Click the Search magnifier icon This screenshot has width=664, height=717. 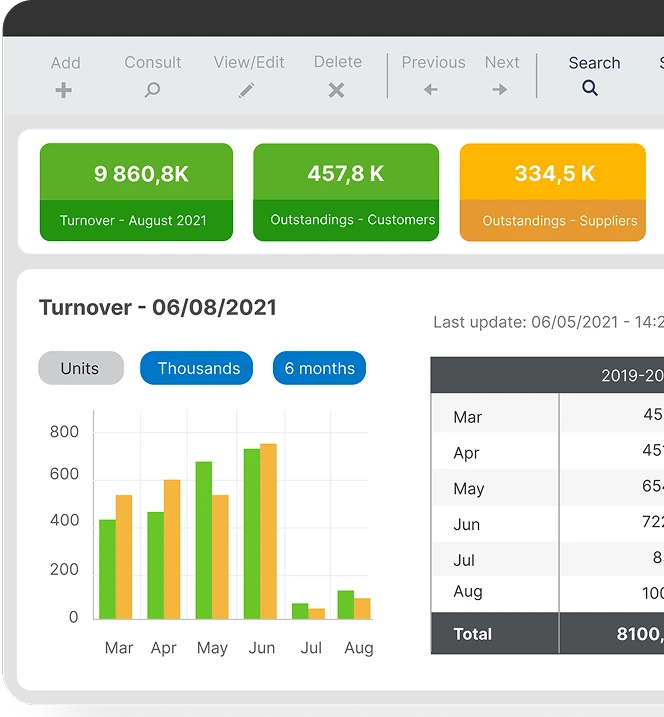[590, 88]
